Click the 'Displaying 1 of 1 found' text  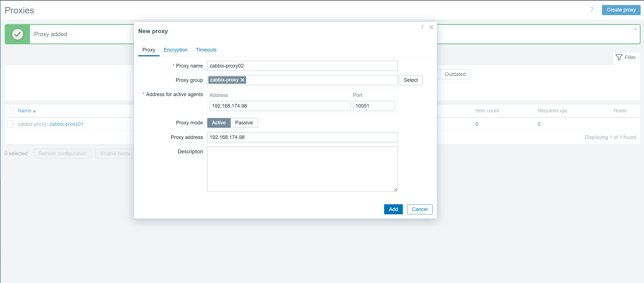(610, 137)
